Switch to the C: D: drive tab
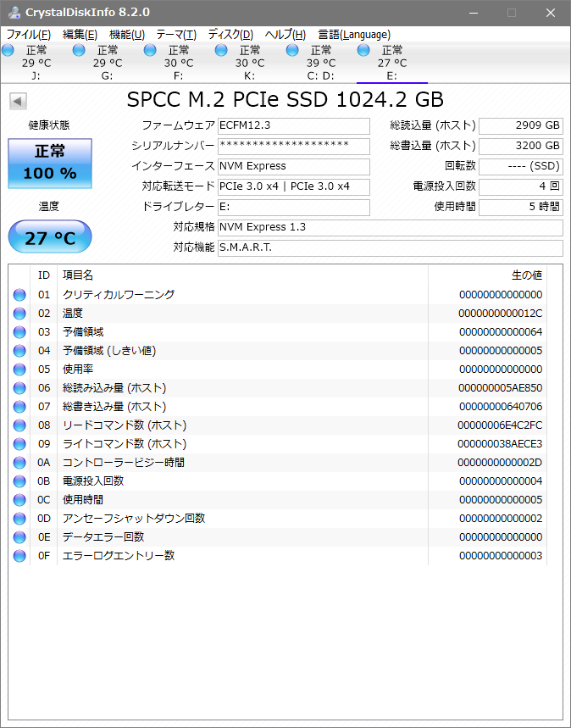This screenshot has width=571, height=728. 320,59
